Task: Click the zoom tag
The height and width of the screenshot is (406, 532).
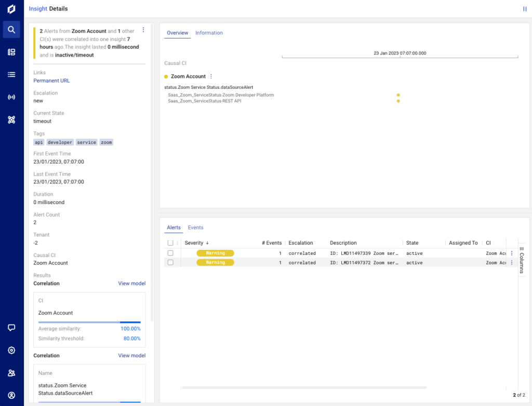Action: point(106,142)
